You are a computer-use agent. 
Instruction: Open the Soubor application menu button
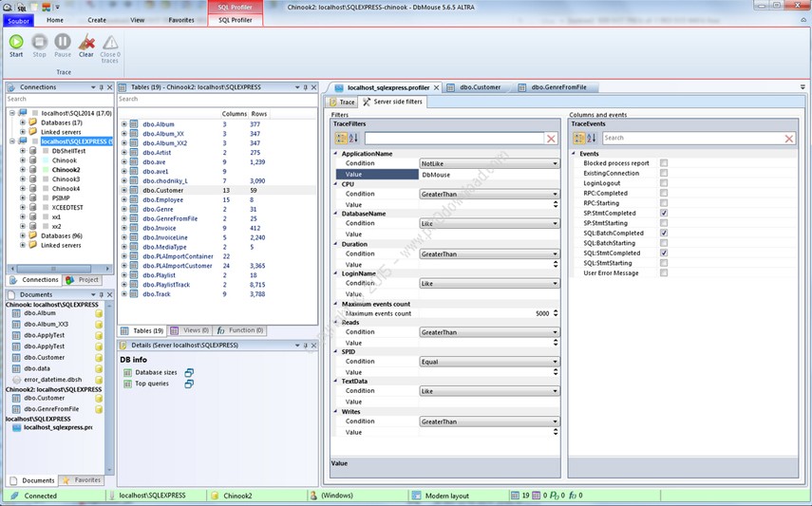tap(18, 20)
